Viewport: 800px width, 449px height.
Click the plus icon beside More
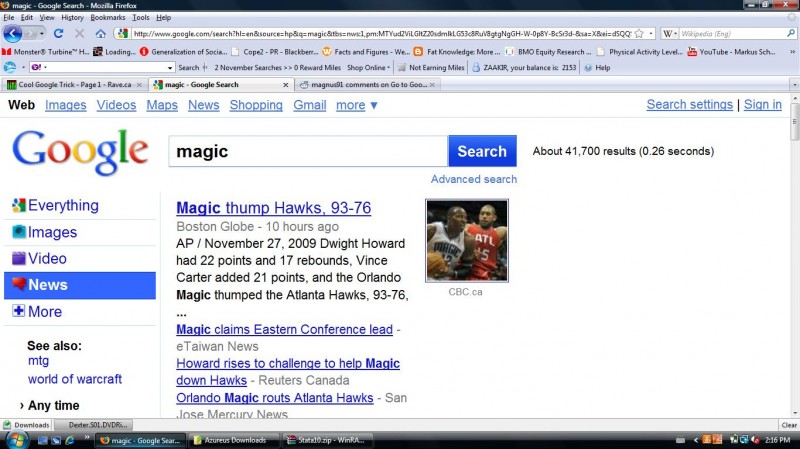click(19, 310)
